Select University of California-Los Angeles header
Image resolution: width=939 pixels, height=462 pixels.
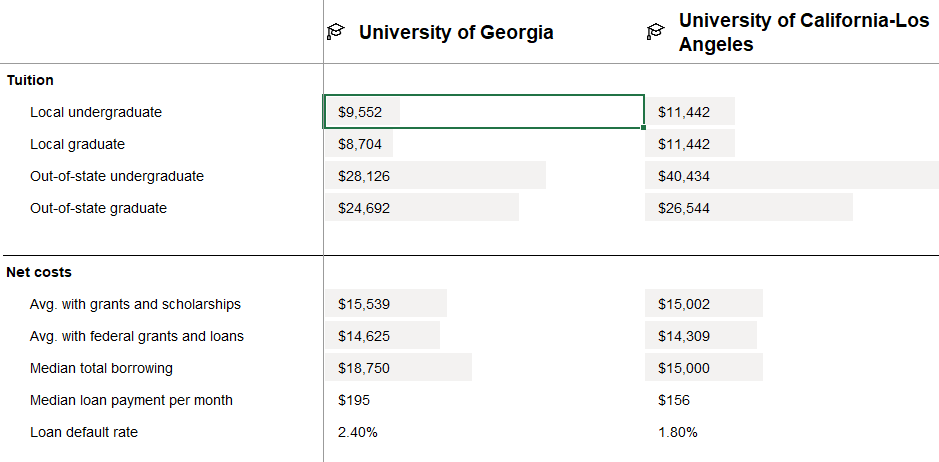click(803, 33)
